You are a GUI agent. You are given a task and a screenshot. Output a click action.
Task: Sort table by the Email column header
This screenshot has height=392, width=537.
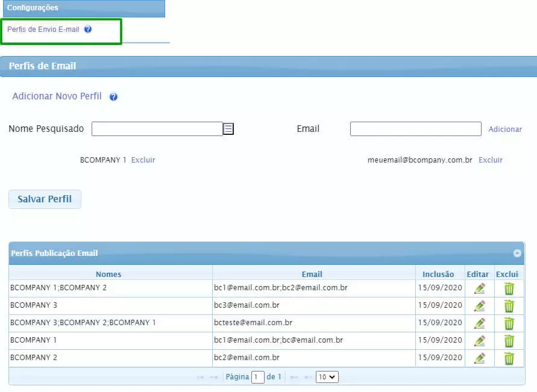312,275
